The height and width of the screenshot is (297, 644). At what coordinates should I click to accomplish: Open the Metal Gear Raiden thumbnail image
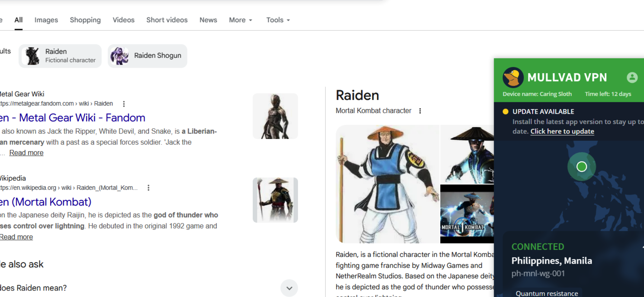point(275,116)
